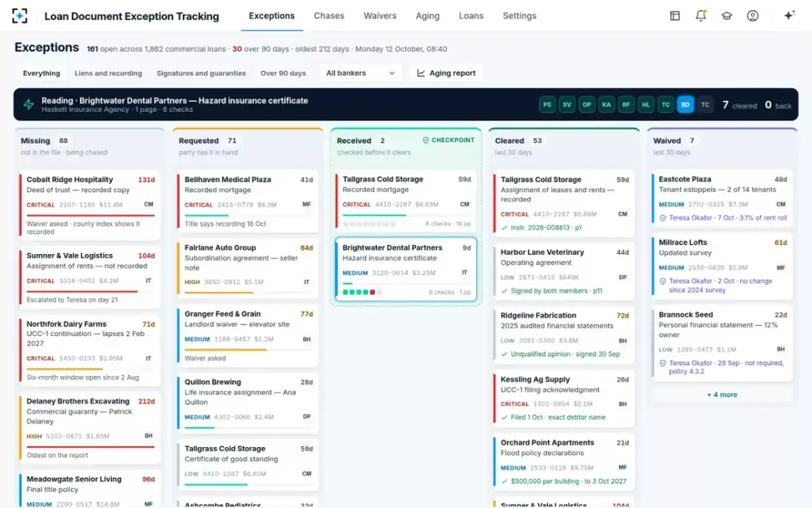
Task: Select the HL chip in the reading bar
Action: (x=646, y=104)
